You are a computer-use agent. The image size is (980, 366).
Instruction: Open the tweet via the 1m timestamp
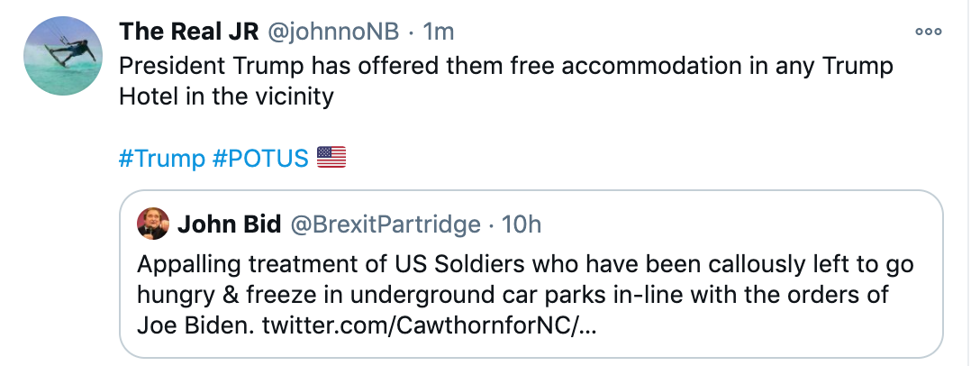pos(439,32)
